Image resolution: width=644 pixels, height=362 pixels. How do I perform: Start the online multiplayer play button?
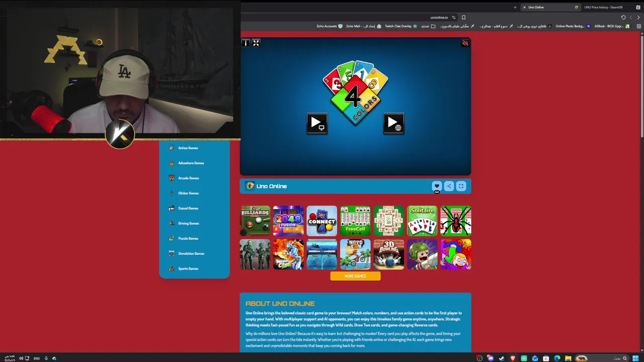pyautogui.click(x=393, y=123)
